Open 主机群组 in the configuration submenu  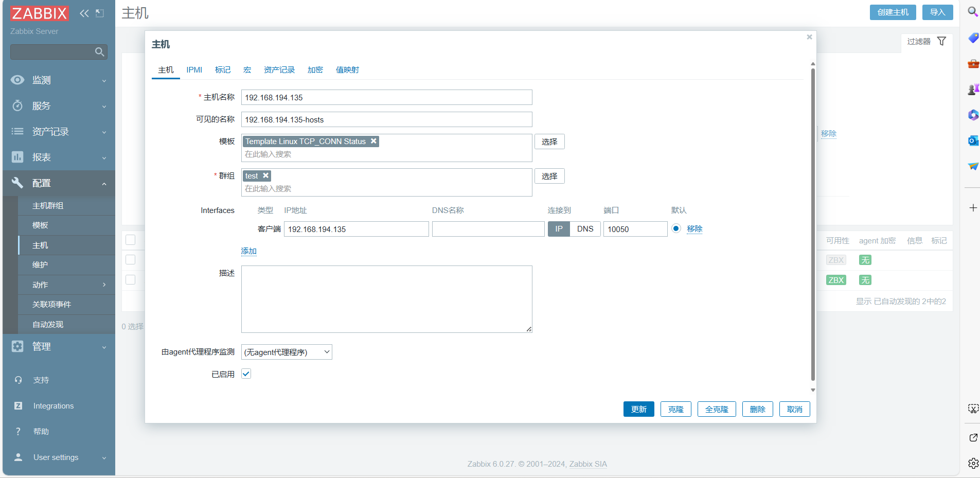66,206
